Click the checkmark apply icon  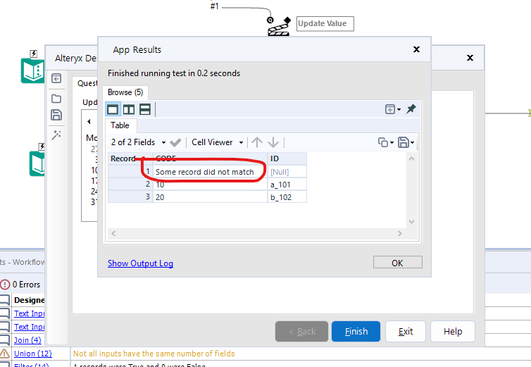point(175,143)
